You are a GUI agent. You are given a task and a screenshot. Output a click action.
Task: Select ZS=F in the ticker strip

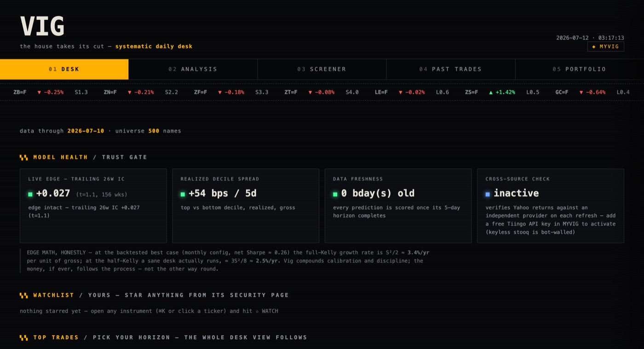click(471, 92)
